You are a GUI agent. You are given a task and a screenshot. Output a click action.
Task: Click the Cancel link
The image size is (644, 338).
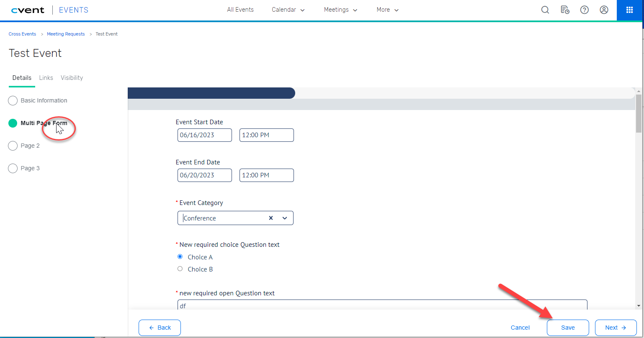click(x=520, y=328)
